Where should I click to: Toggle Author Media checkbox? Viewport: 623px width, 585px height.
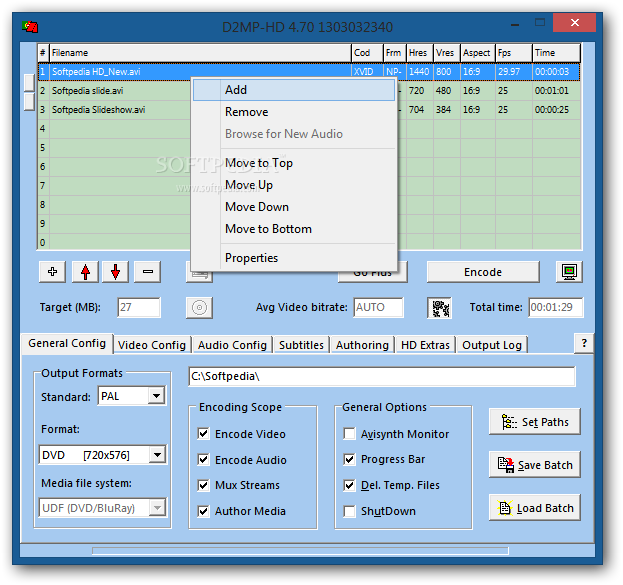203,511
